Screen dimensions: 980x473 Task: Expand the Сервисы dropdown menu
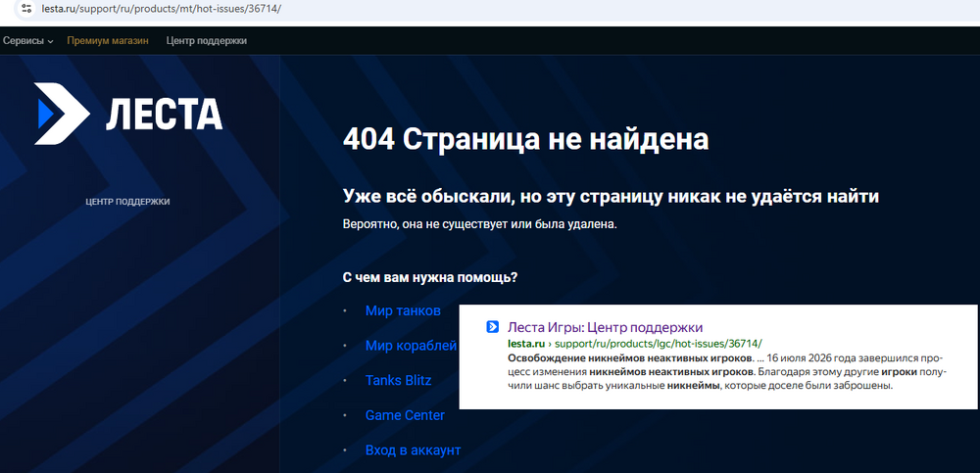coord(28,40)
